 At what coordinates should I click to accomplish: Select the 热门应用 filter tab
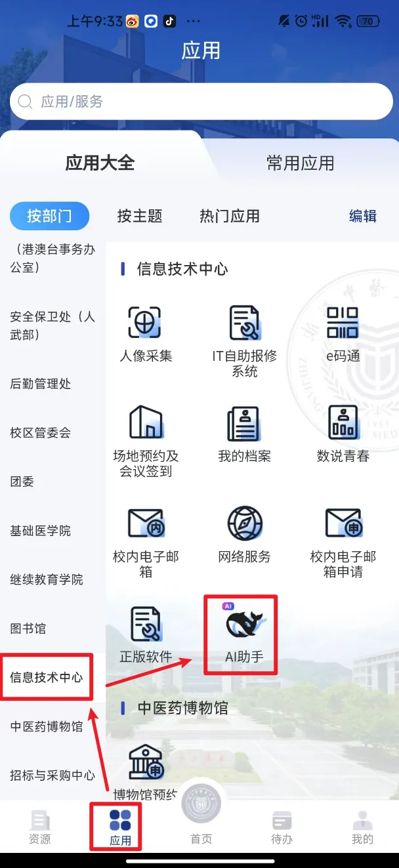230,216
